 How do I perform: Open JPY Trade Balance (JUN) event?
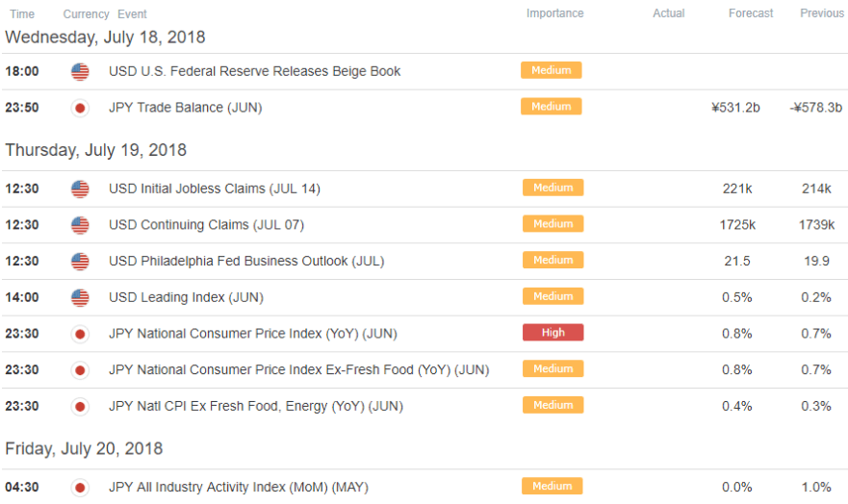click(185, 108)
